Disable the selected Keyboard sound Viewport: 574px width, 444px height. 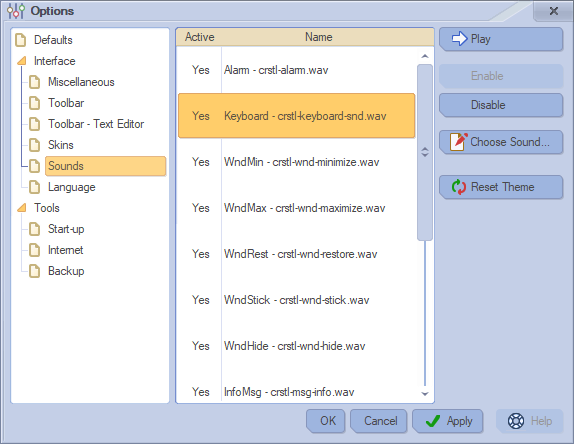pos(501,105)
